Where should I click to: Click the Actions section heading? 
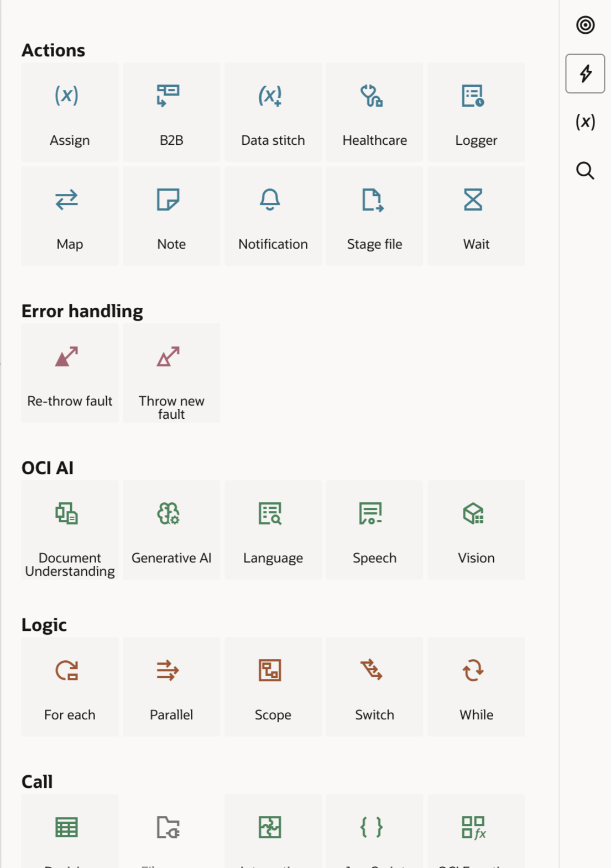click(x=53, y=50)
